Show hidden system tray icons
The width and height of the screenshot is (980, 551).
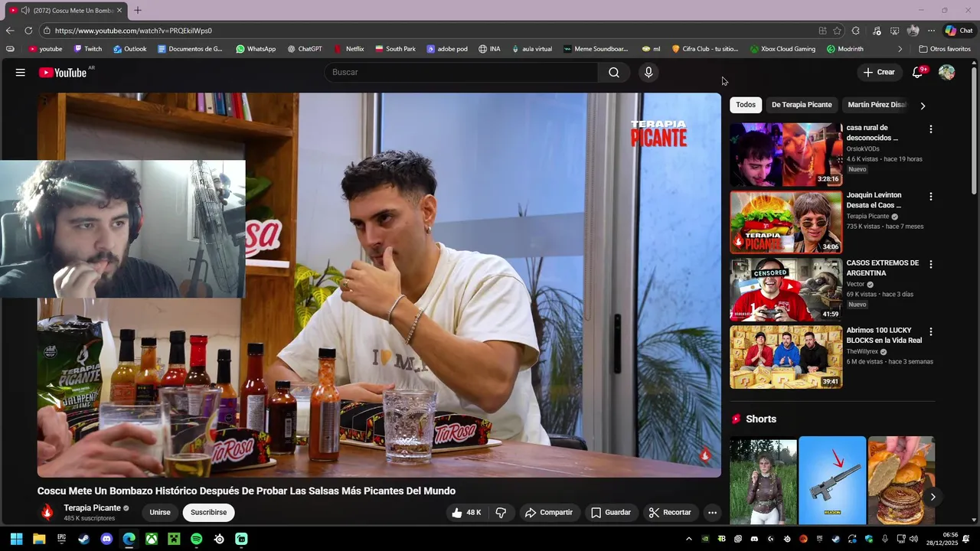(x=688, y=539)
